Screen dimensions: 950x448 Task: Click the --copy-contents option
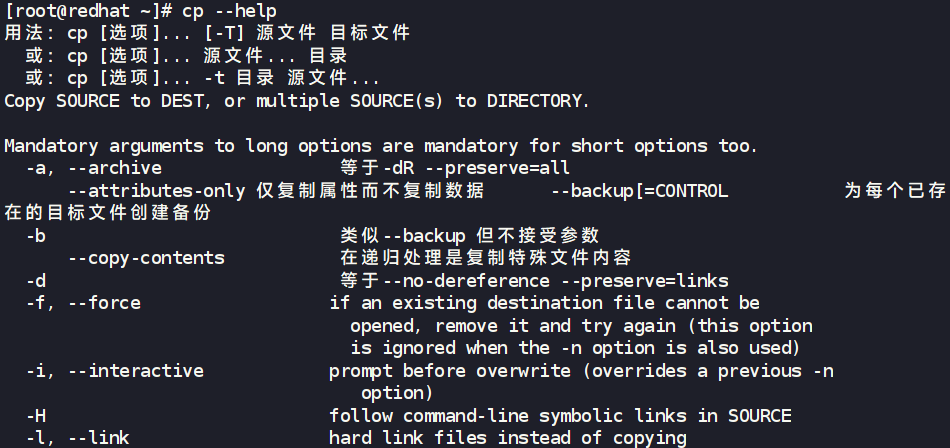point(146,258)
